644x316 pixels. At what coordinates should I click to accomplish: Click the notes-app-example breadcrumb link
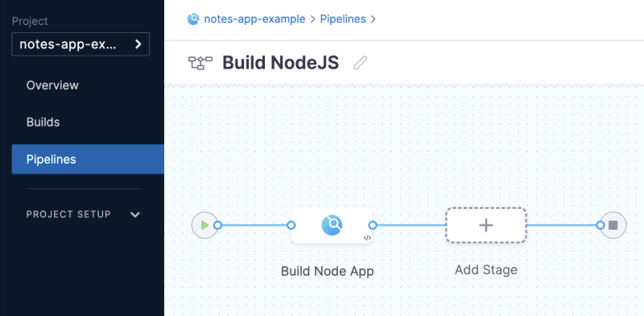click(254, 19)
